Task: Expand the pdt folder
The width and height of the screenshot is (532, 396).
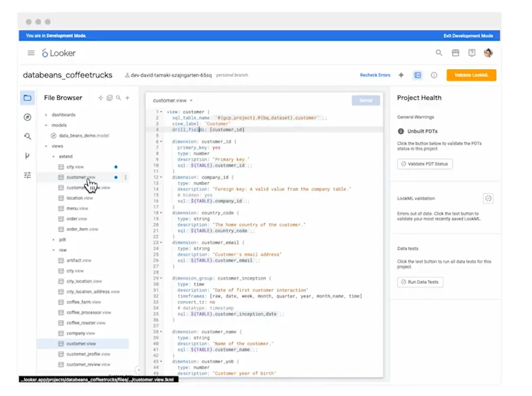Action: [54, 239]
